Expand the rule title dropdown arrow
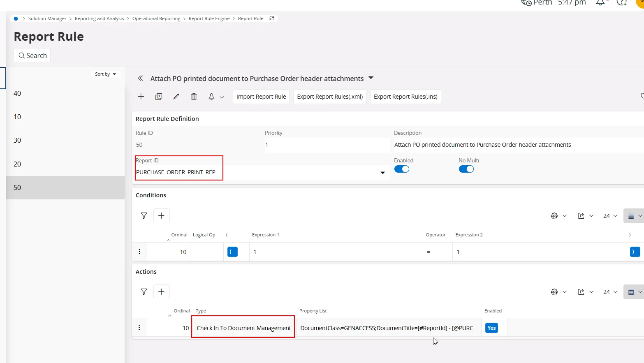Viewport: 644px width, 363px height. 371,78
